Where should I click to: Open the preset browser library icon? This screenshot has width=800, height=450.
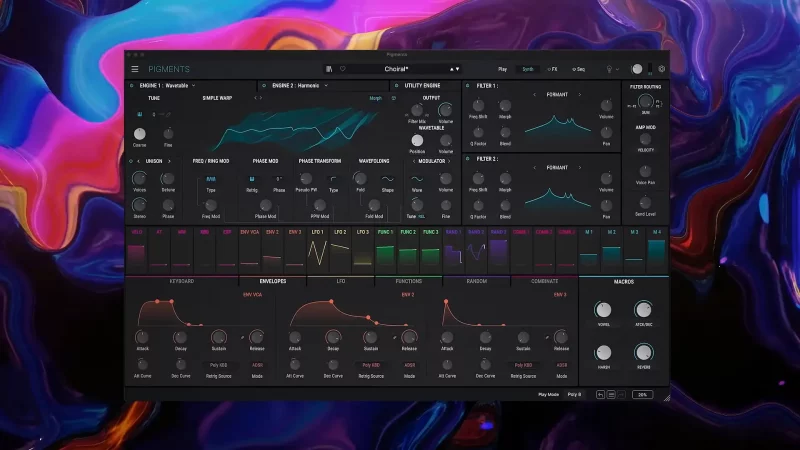click(329, 69)
